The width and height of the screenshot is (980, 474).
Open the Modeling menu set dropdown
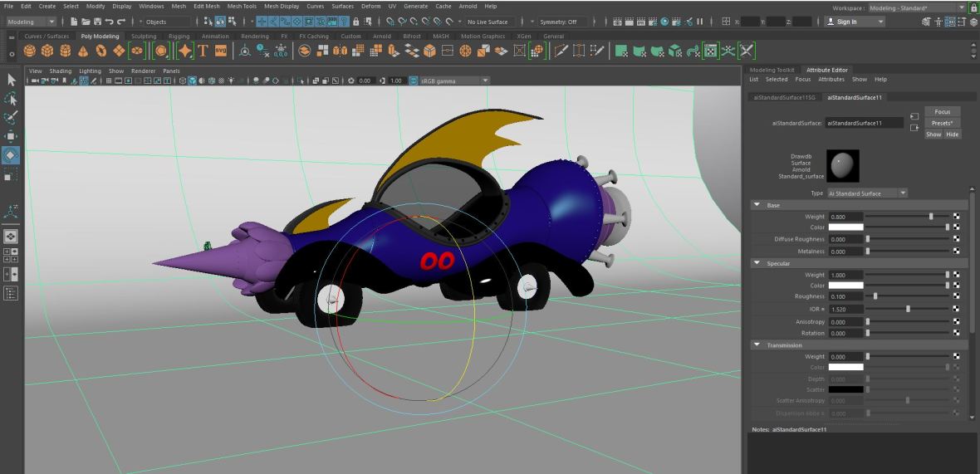32,22
